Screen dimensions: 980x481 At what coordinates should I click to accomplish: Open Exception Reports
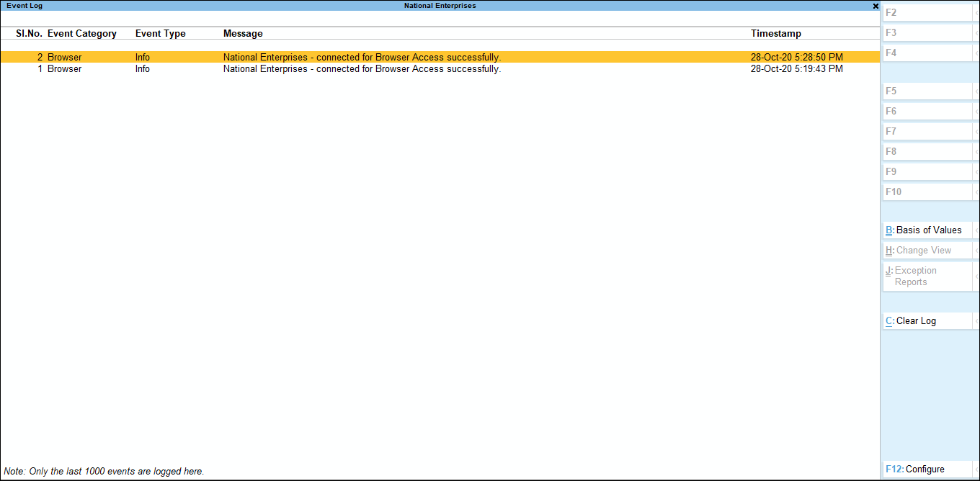[927, 277]
